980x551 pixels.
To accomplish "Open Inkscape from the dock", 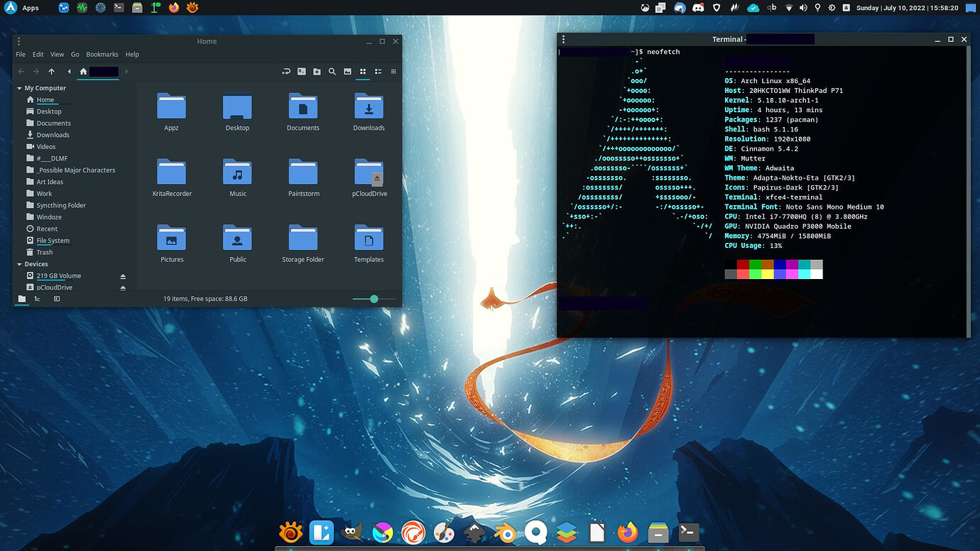I will tap(474, 531).
